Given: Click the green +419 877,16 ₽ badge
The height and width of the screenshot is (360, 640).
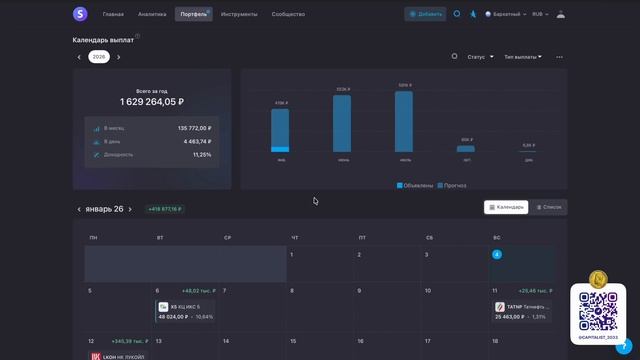Looking at the screenshot, I should [165, 209].
